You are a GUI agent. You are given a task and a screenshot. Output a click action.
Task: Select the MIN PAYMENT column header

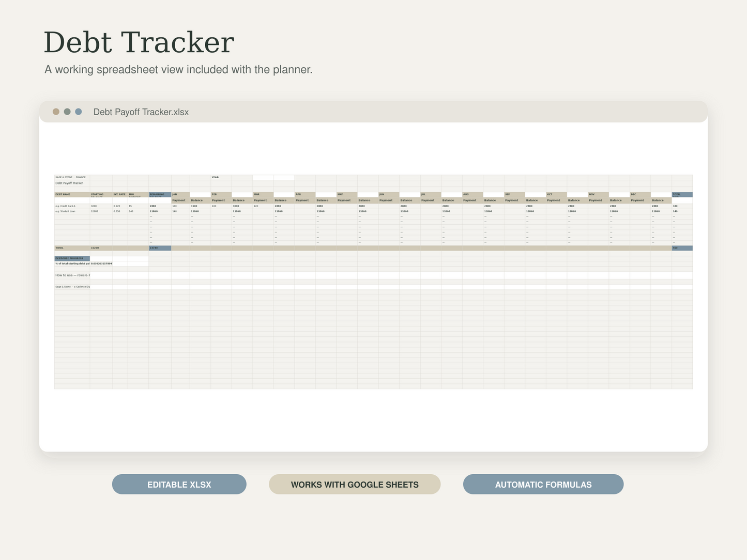pos(138,195)
